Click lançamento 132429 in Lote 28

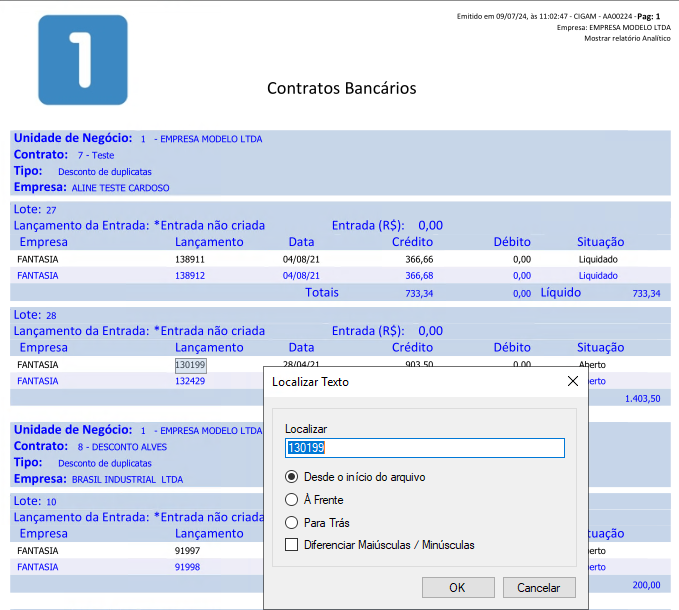pos(190,381)
